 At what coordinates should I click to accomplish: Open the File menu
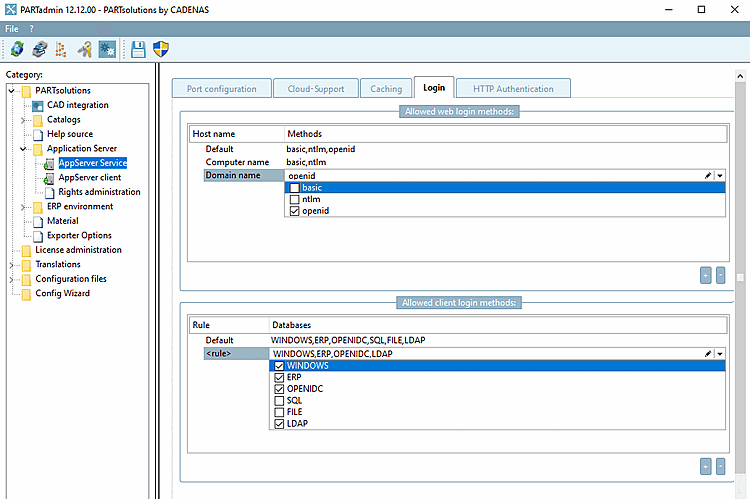tap(12, 29)
